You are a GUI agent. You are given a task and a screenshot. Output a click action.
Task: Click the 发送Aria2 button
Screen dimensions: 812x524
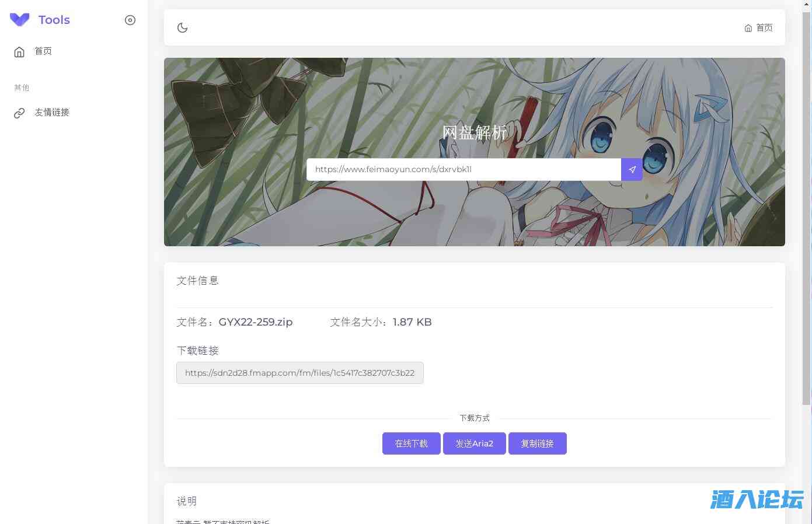[475, 443]
